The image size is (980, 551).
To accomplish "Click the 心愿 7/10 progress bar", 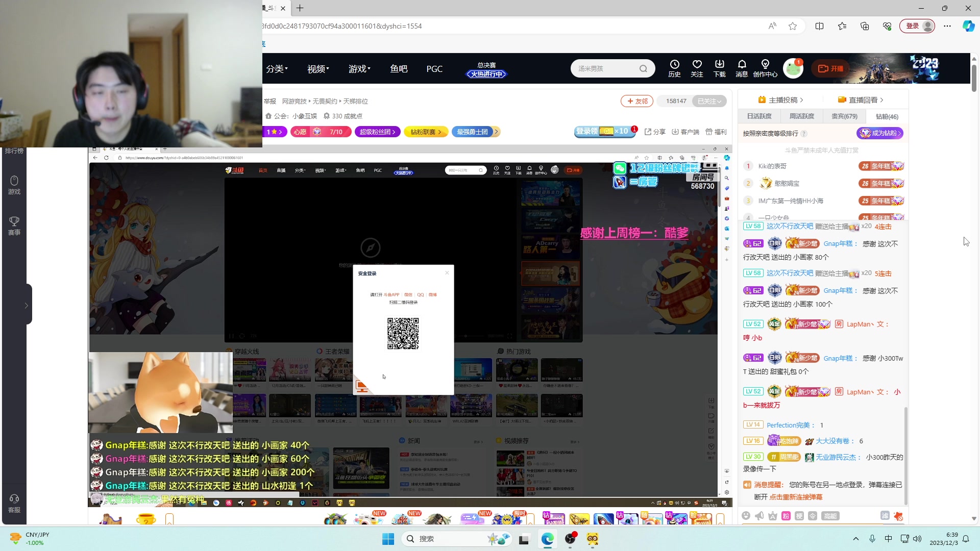I will click(x=321, y=132).
